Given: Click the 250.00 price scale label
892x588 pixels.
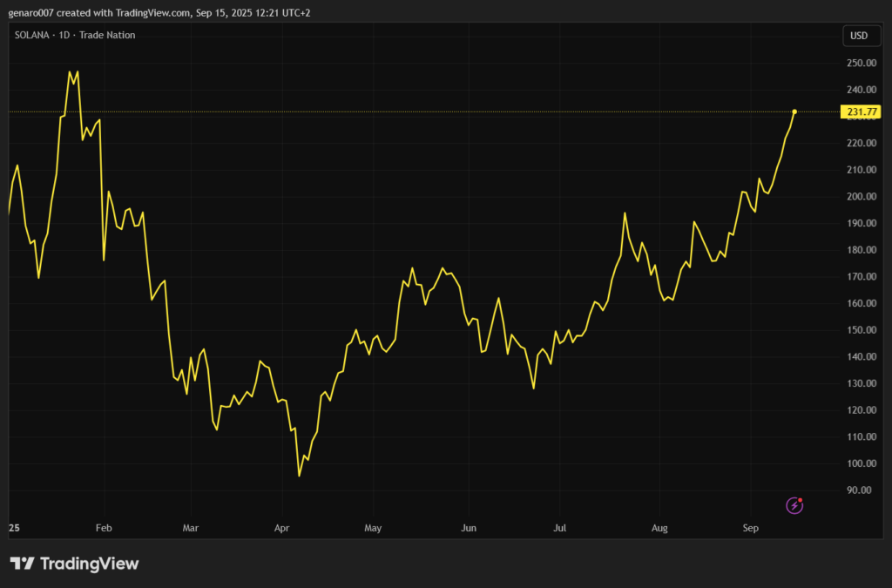Looking at the screenshot, I should (859, 63).
